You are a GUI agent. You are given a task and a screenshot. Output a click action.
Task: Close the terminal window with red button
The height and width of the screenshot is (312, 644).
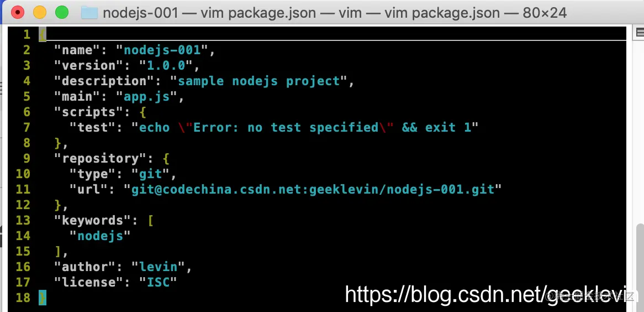(x=18, y=12)
